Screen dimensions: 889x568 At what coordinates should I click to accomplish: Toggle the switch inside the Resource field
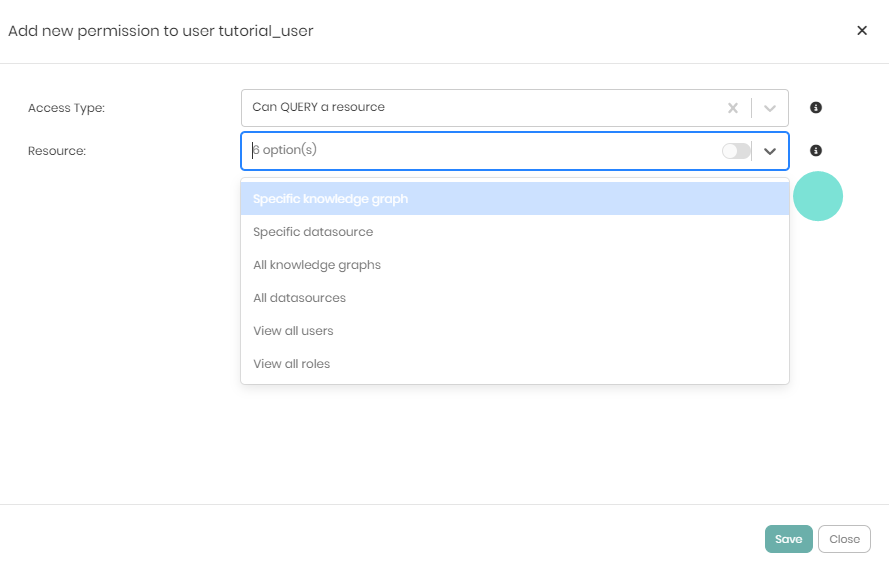736,151
